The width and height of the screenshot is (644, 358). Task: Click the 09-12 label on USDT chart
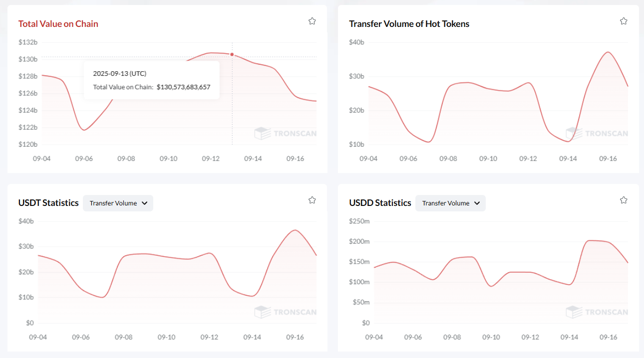(209, 337)
